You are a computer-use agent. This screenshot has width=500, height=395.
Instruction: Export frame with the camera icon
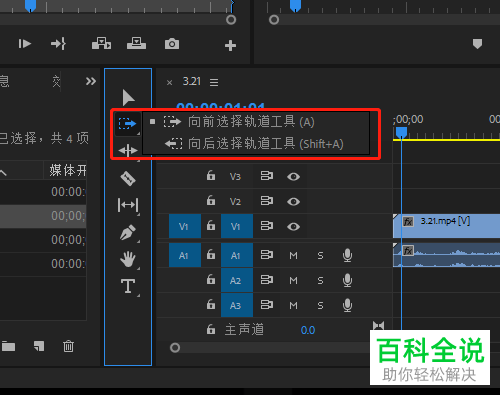coord(172,44)
